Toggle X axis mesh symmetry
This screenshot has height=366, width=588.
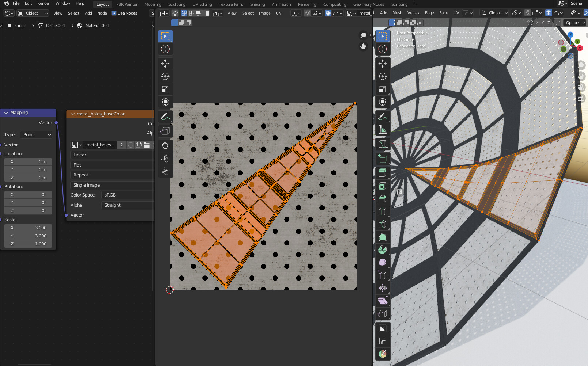tap(537, 23)
